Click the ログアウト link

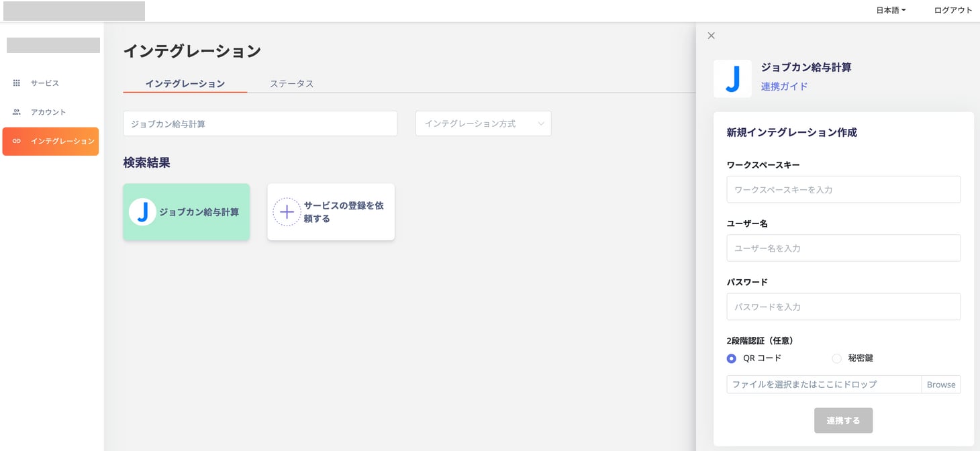953,10
